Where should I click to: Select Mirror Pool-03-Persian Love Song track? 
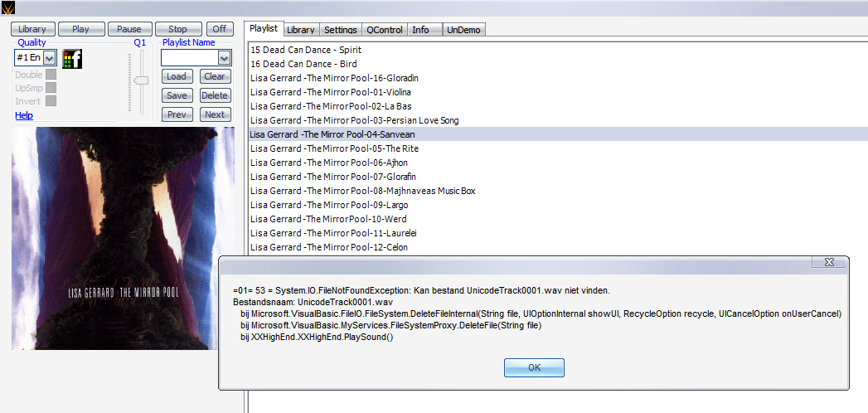[x=558, y=120]
